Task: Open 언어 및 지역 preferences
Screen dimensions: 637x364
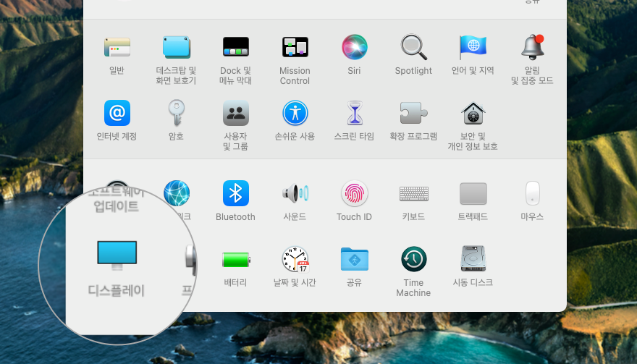Action: 473,47
